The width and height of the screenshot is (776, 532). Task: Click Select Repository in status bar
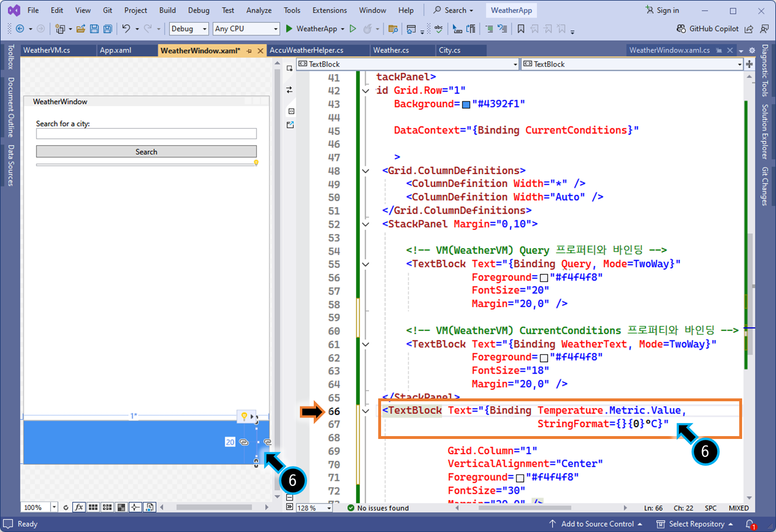click(694, 524)
